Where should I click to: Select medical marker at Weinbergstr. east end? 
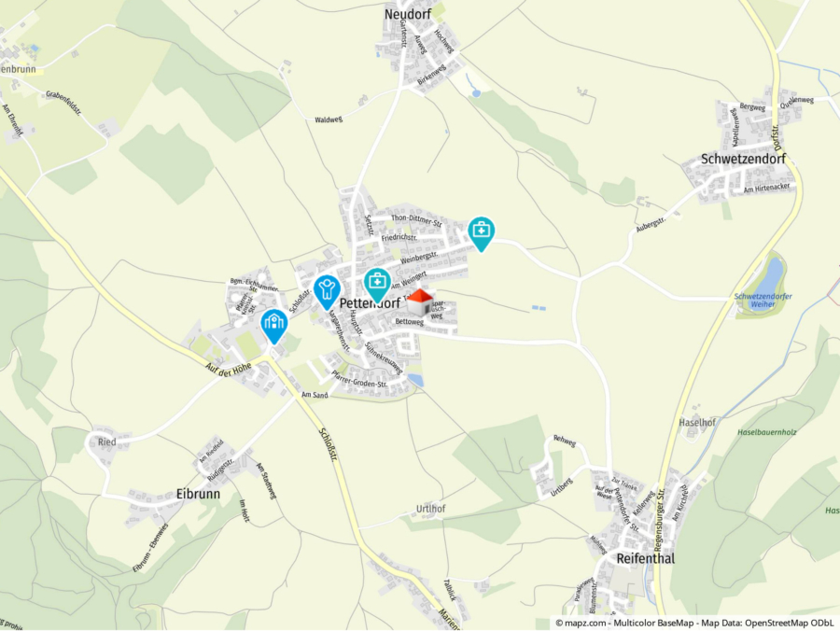(x=481, y=234)
